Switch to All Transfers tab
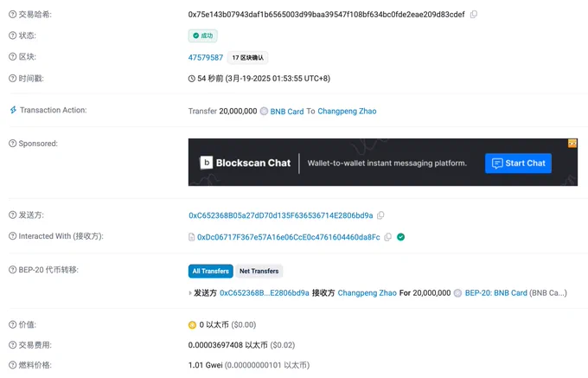 coord(211,271)
